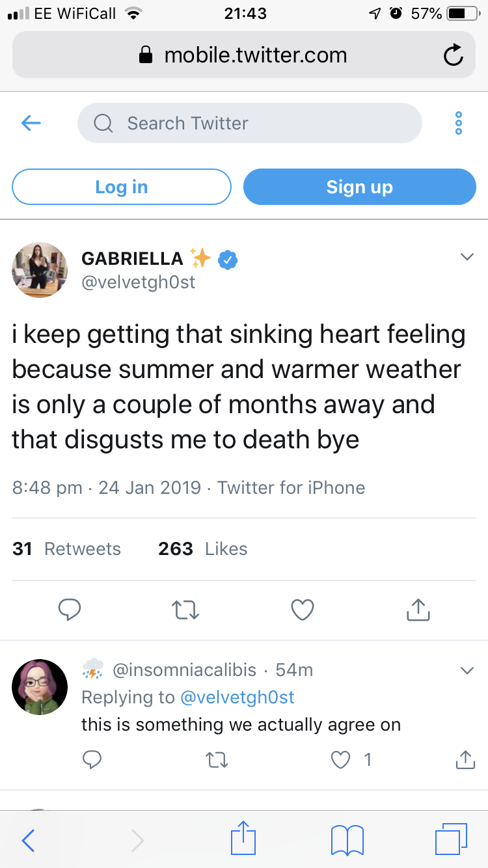
Task: Open the three-dot more options menu
Action: point(459,123)
